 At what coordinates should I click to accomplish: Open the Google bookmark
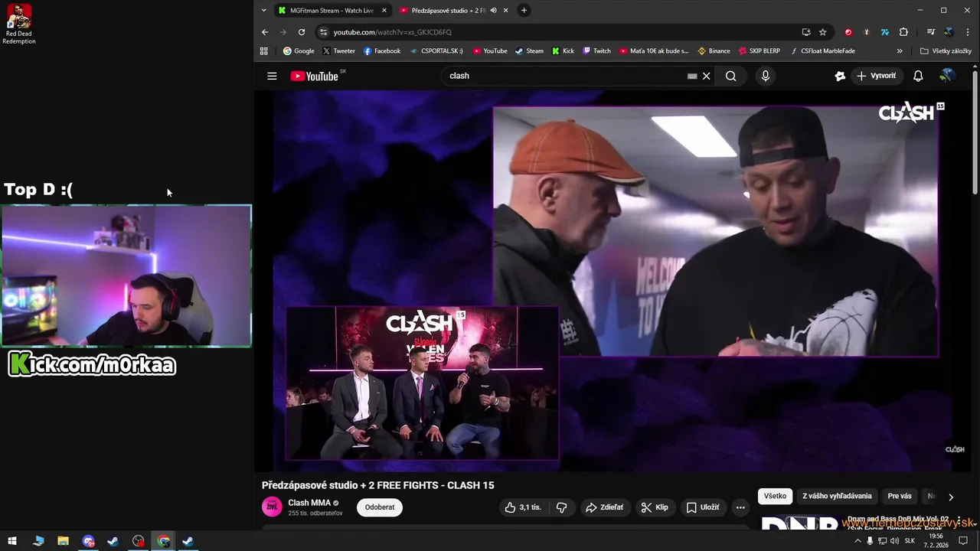coord(299,51)
